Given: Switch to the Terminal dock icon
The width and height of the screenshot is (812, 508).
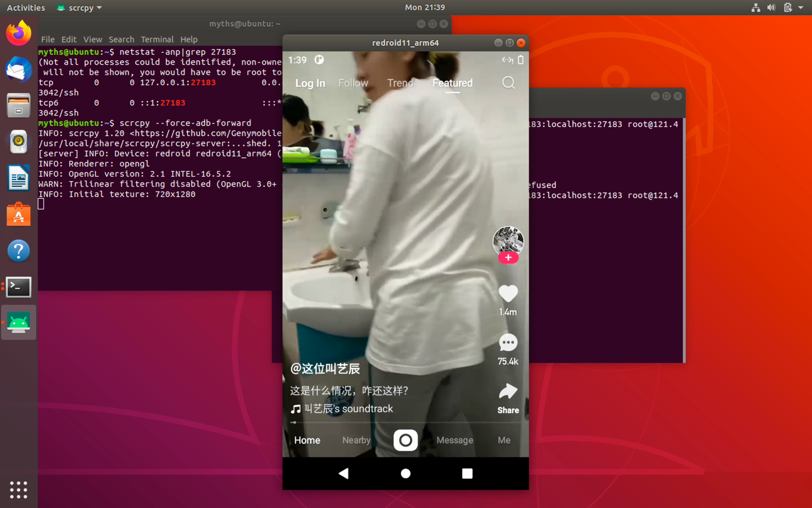Looking at the screenshot, I should click(19, 287).
